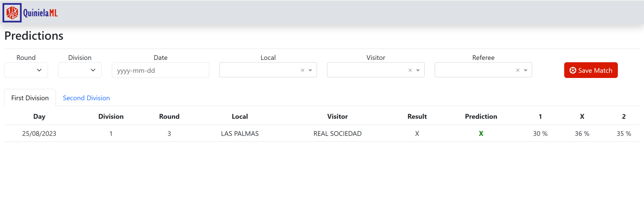Open the Division dropdown

(80, 70)
